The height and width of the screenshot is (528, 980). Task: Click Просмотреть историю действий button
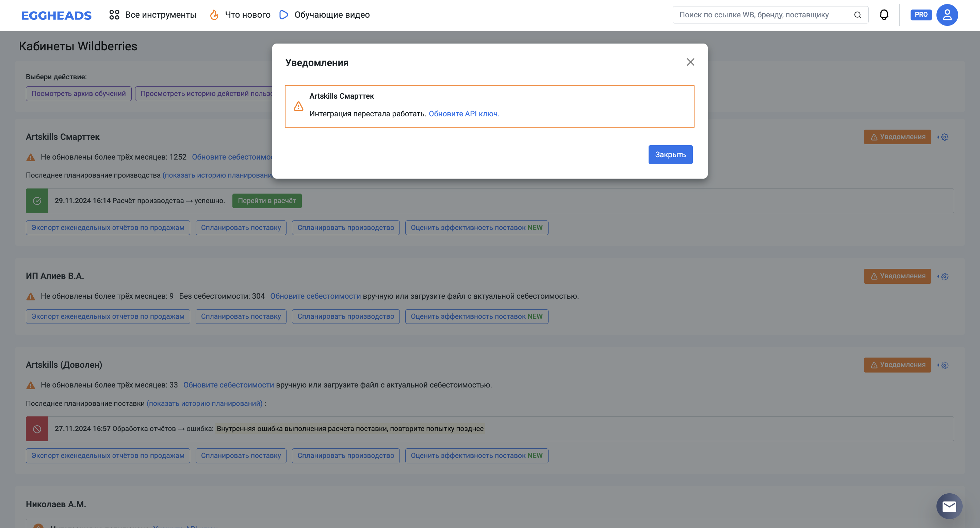click(x=204, y=94)
